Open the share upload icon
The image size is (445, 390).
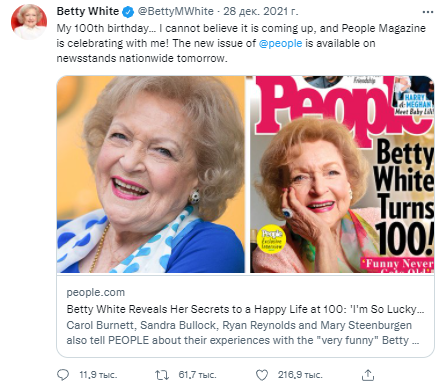click(368, 375)
